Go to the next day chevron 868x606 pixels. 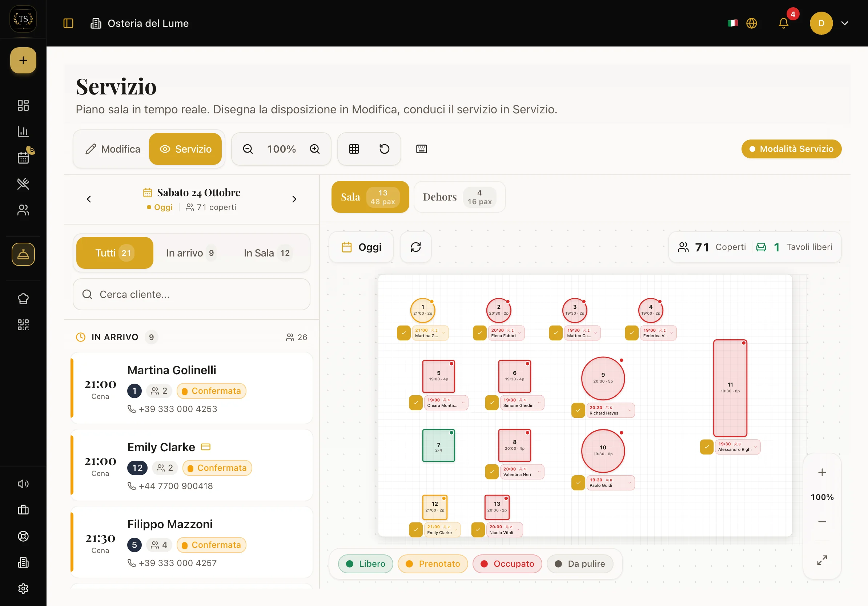[x=294, y=199]
